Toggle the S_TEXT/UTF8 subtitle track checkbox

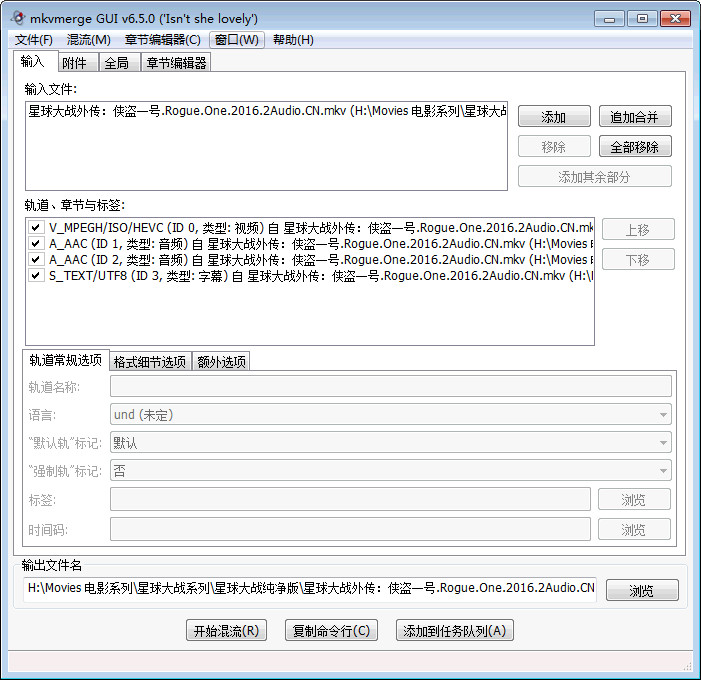[x=35, y=275]
